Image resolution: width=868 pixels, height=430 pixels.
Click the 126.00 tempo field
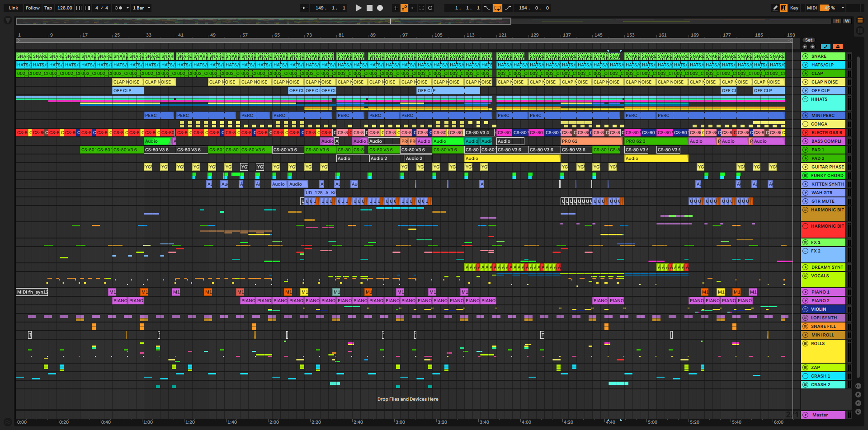65,8
